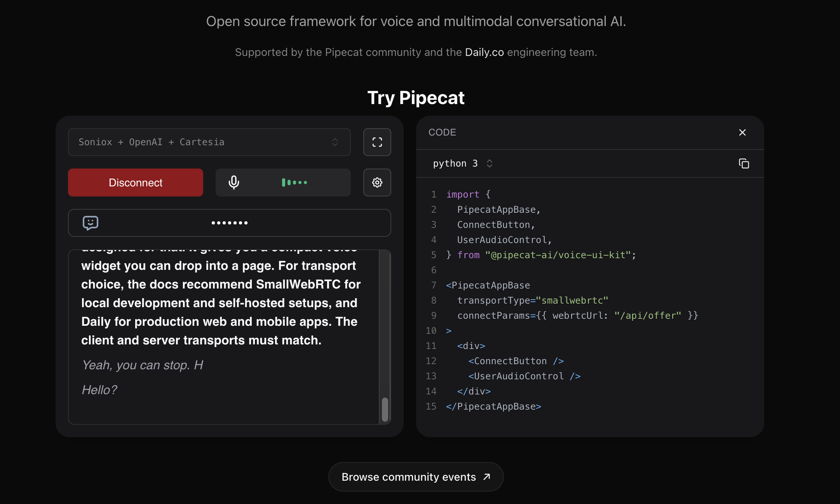
Task: Click the red Disconnect button
Action: tap(136, 182)
